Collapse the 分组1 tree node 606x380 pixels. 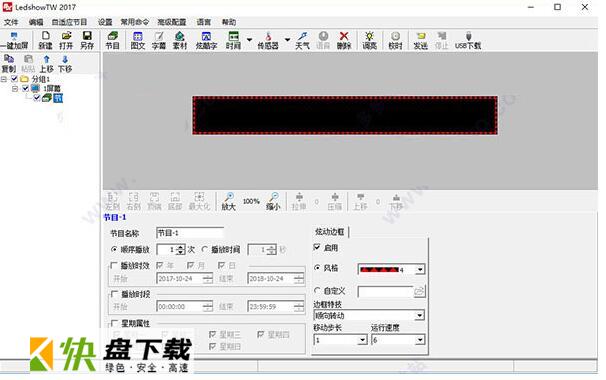[x=4, y=79]
